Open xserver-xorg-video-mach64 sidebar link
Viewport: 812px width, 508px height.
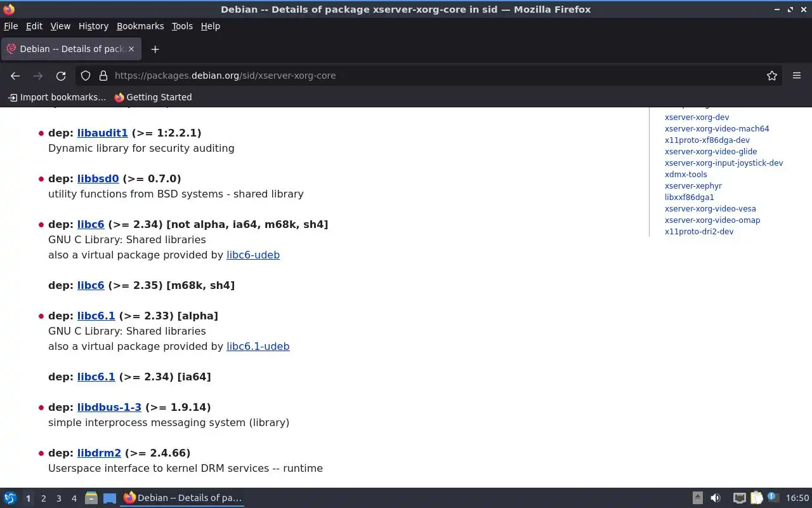[x=717, y=128]
